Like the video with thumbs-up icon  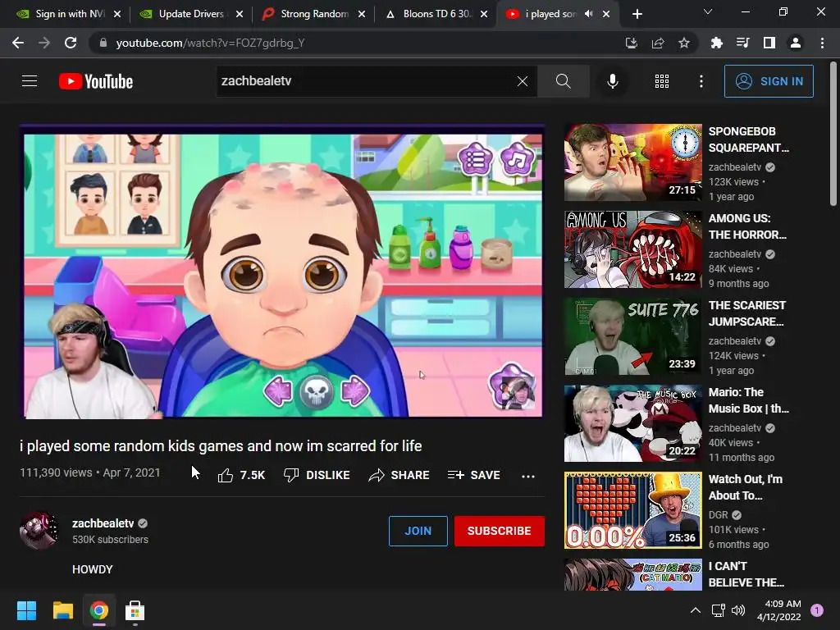[226, 475]
